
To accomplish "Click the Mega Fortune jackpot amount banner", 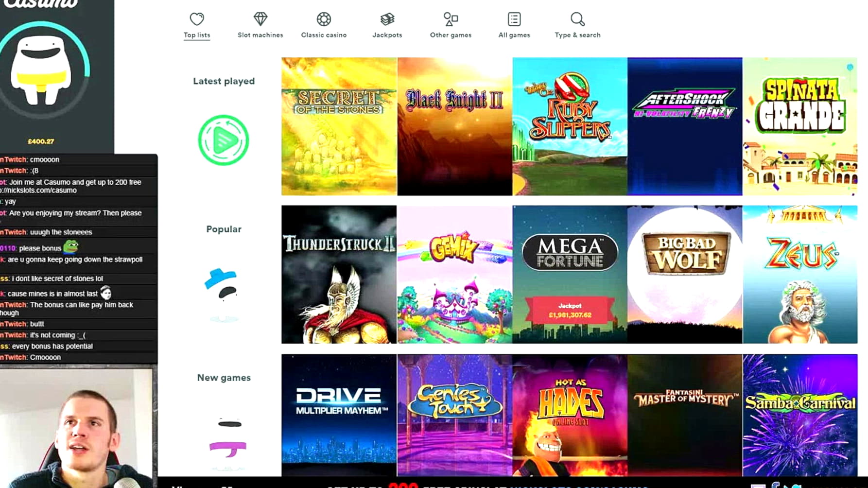I will point(570,311).
